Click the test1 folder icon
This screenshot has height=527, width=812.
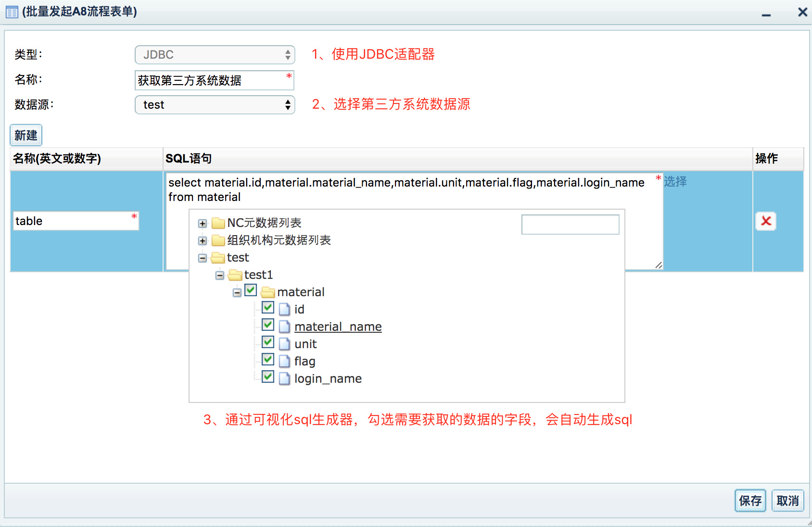[x=235, y=275]
